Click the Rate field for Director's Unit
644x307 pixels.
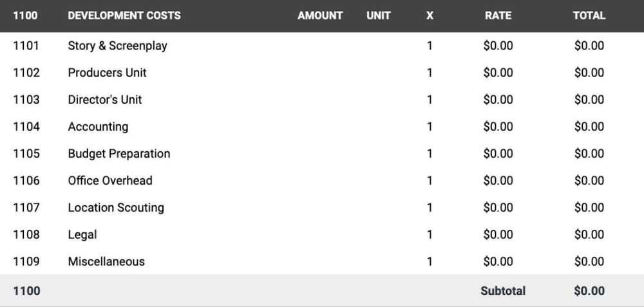click(x=498, y=100)
